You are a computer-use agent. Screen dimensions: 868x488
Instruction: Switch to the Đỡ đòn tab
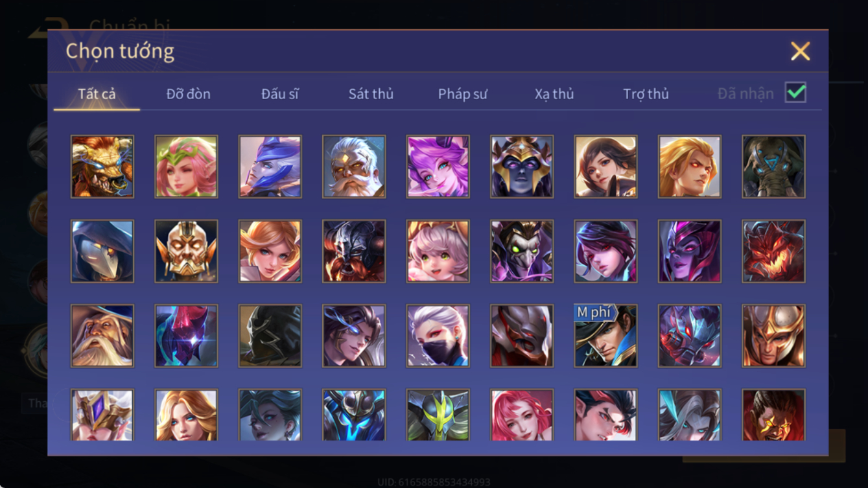188,94
